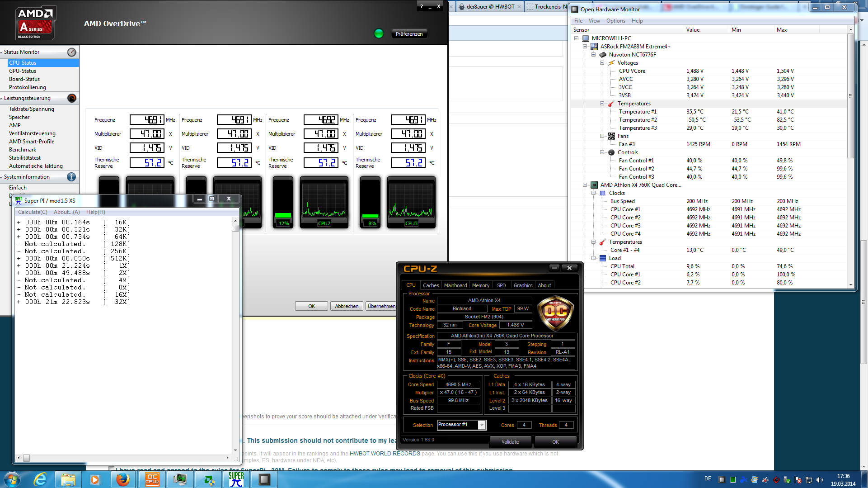Switch to Super PI taskbar icon
This screenshot has height=488, width=868.
point(236,479)
